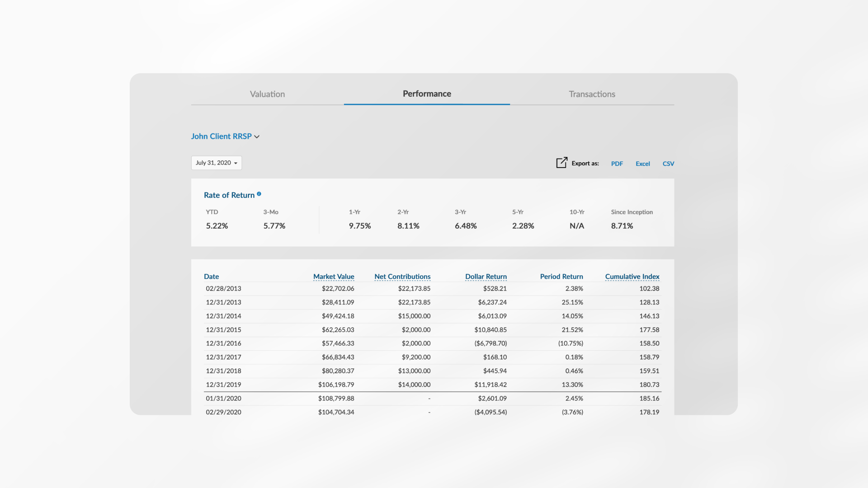
Task: Click market value $49,424.18
Action: pyautogui.click(x=338, y=316)
